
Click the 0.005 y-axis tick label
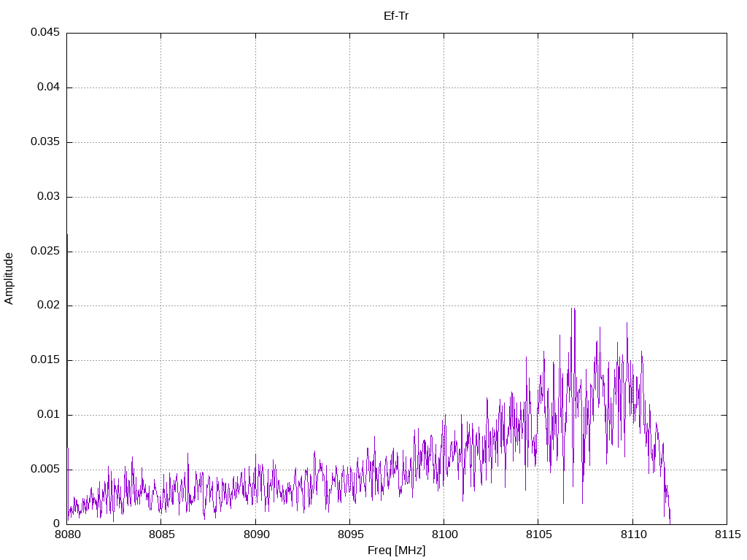click(44, 470)
